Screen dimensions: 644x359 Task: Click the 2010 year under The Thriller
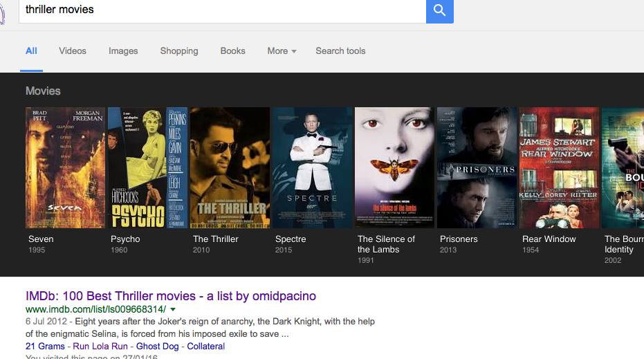(x=201, y=250)
